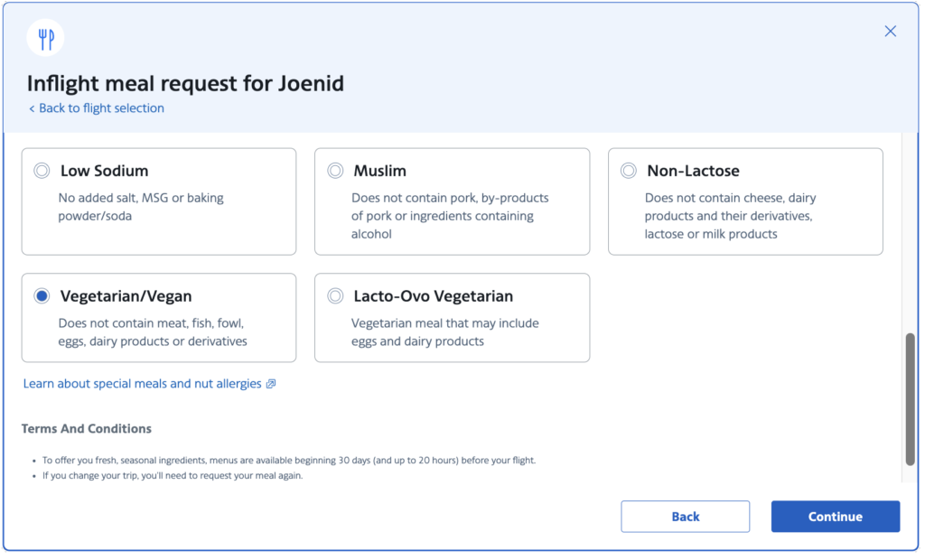
Task: Select the Low Sodium radio button
Action: [x=42, y=171]
